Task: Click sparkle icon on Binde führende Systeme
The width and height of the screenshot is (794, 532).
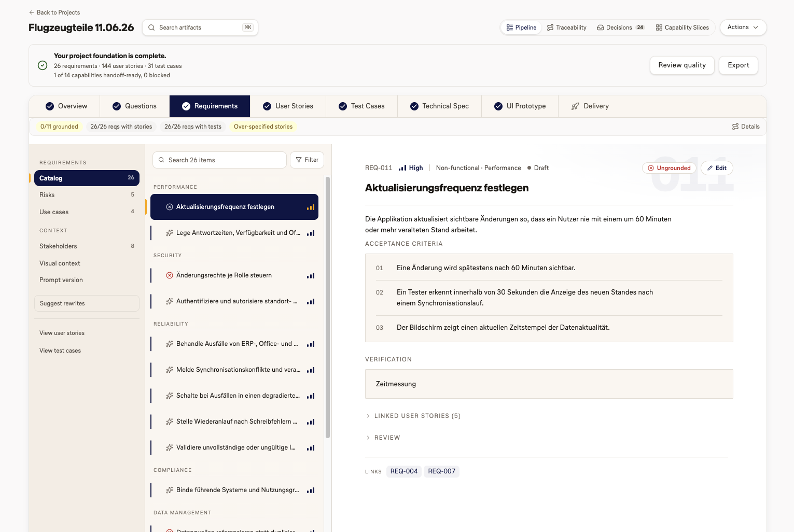Action: 170,490
